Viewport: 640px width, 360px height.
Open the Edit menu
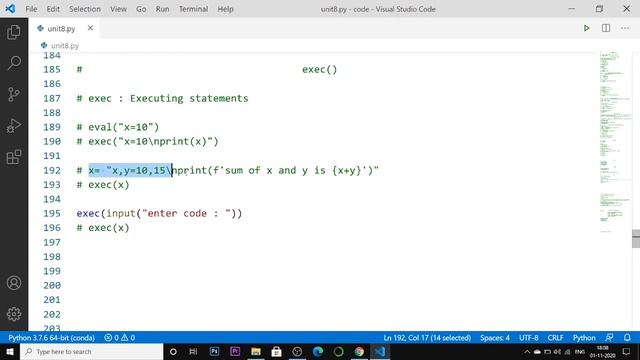tap(53, 9)
